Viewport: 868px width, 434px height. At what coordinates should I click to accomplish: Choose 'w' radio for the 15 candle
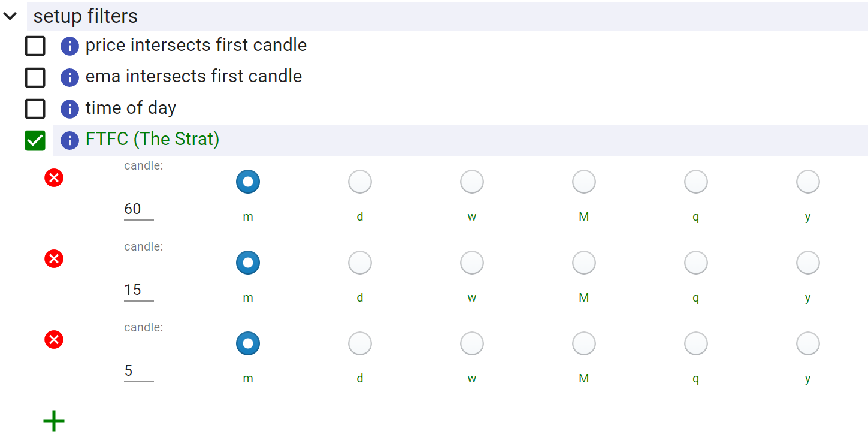tap(472, 263)
